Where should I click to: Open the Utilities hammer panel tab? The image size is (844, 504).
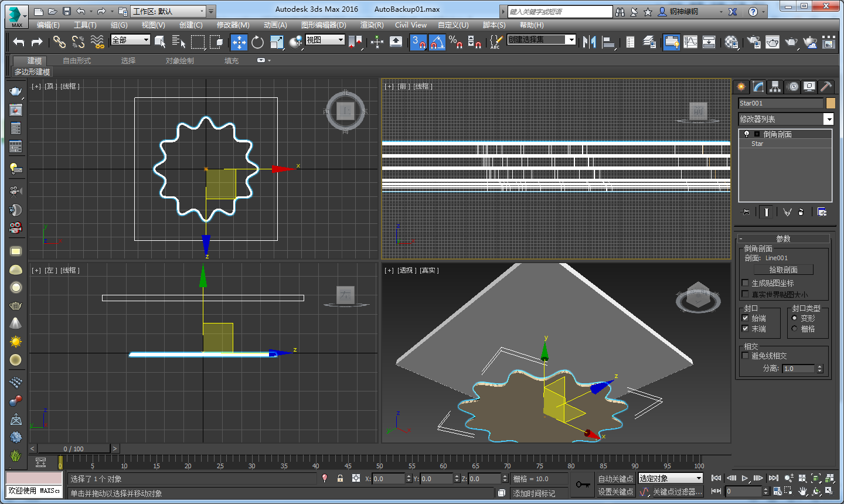pyautogui.click(x=826, y=87)
